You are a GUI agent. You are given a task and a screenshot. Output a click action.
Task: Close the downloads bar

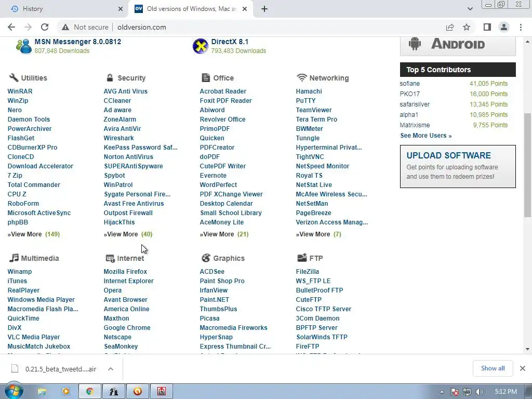[x=523, y=368]
